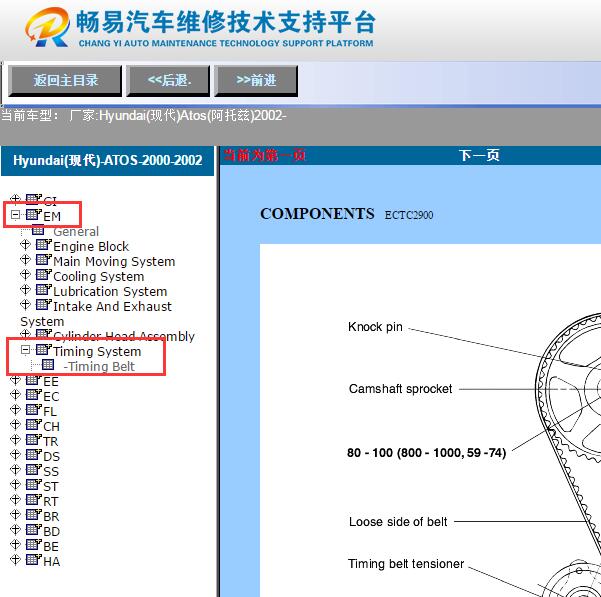Click the FL folder icon
Screen dimensions: 601x597
(x=33, y=409)
